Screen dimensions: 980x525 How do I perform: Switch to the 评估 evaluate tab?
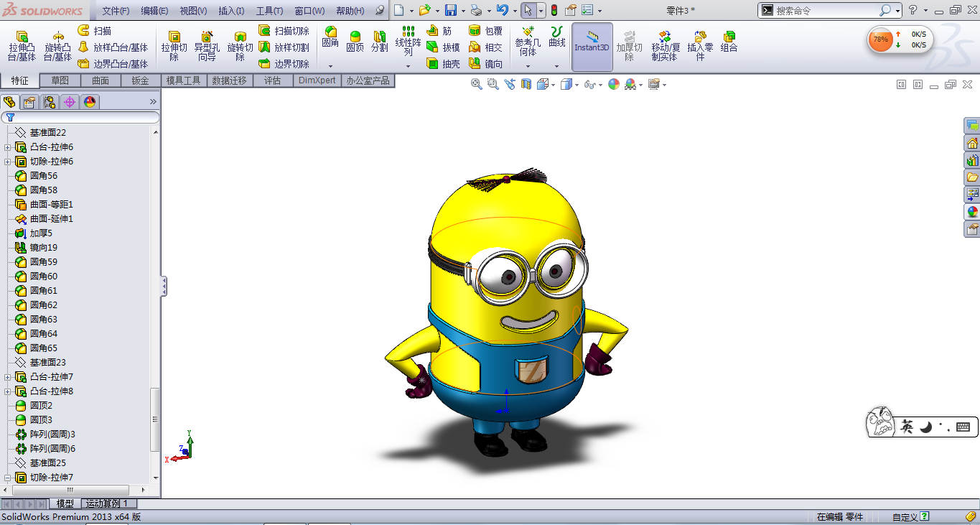[x=272, y=80]
